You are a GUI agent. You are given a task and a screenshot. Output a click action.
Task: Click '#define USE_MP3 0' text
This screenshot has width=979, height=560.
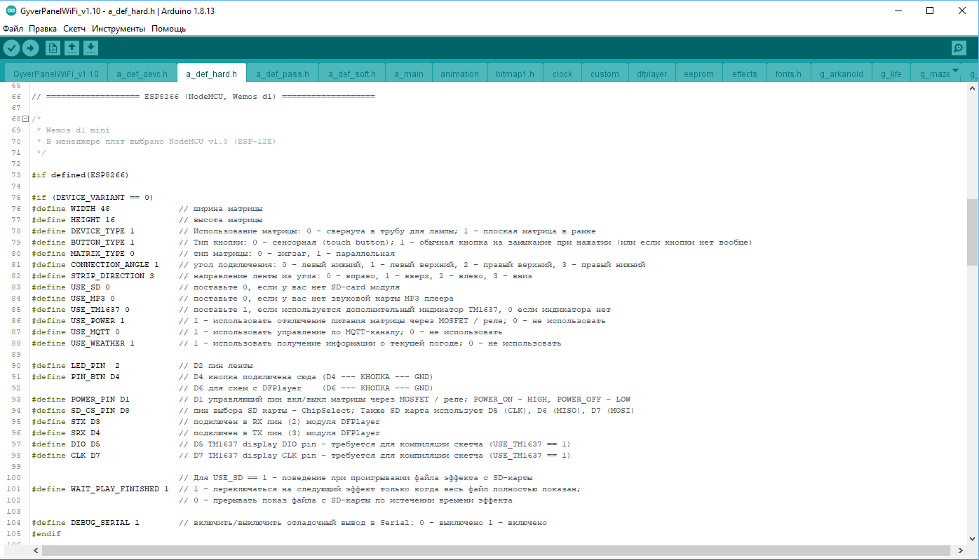[x=74, y=299]
